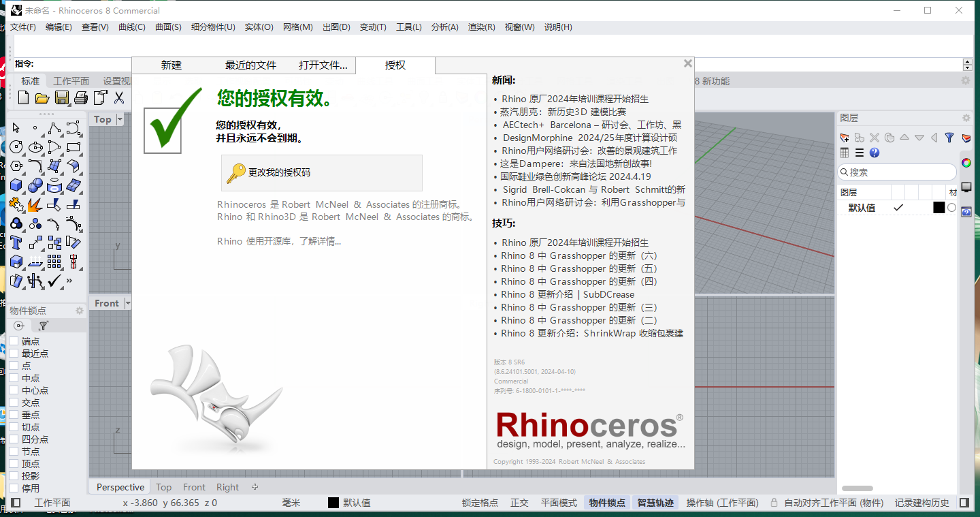Screen dimensions: 980x517
Task: Click the Save floppy disk icon
Action: click(62, 98)
